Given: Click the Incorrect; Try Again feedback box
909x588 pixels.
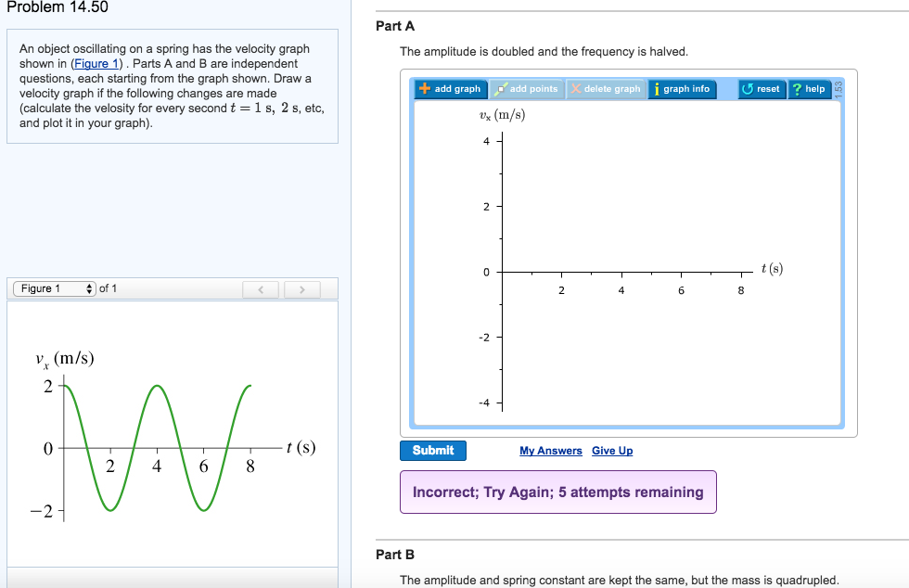Looking at the screenshot, I should pyautogui.click(x=557, y=492).
